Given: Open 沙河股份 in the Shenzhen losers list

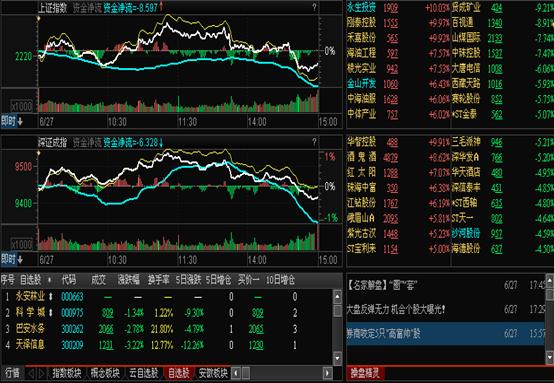Looking at the screenshot, I should click(x=466, y=233).
